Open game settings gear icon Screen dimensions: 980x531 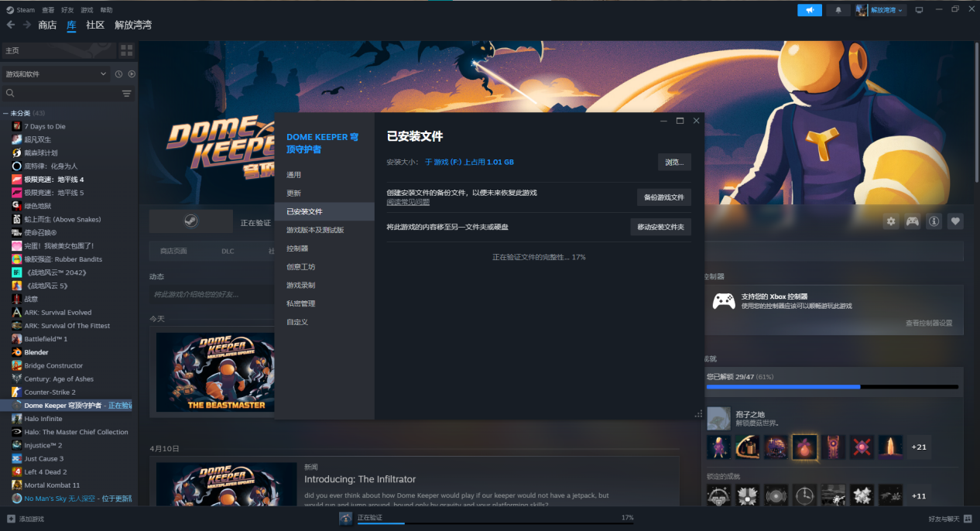tap(891, 221)
